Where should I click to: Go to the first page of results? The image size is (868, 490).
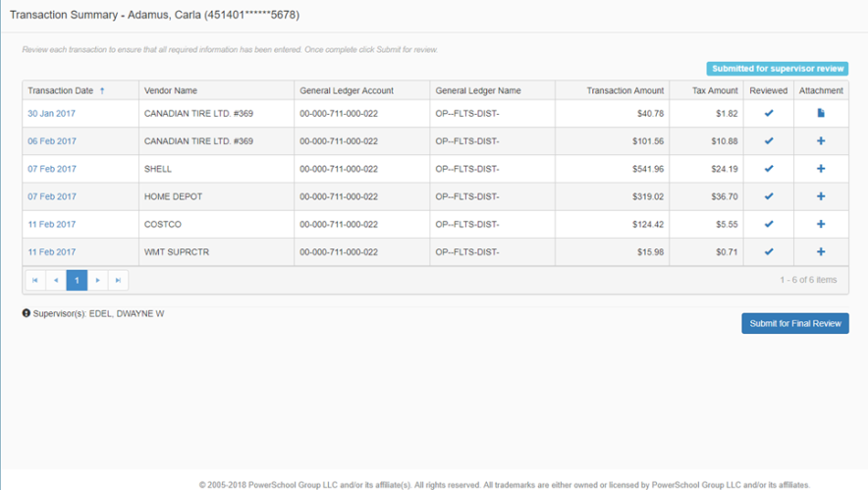point(35,281)
